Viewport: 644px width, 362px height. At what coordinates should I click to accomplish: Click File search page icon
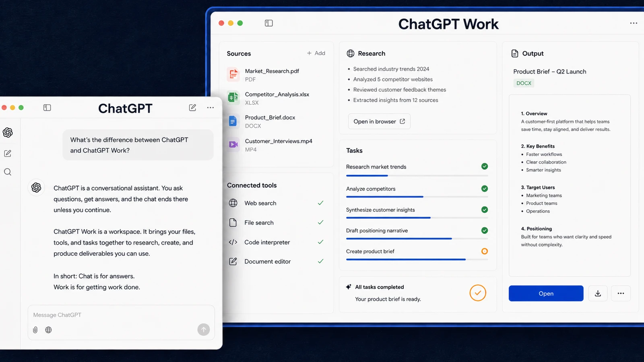pyautogui.click(x=233, y=222)
